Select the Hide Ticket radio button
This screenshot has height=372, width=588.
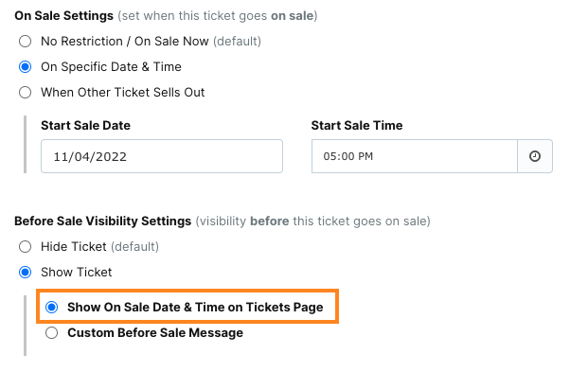coord(26,247)
